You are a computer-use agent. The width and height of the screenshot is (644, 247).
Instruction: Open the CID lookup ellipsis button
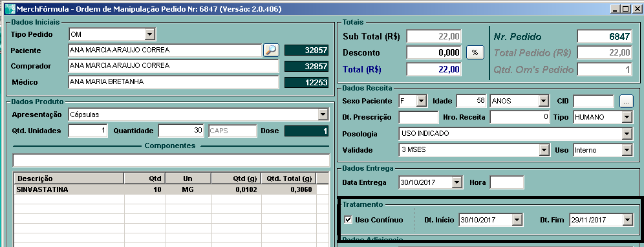tap(627, 101)
